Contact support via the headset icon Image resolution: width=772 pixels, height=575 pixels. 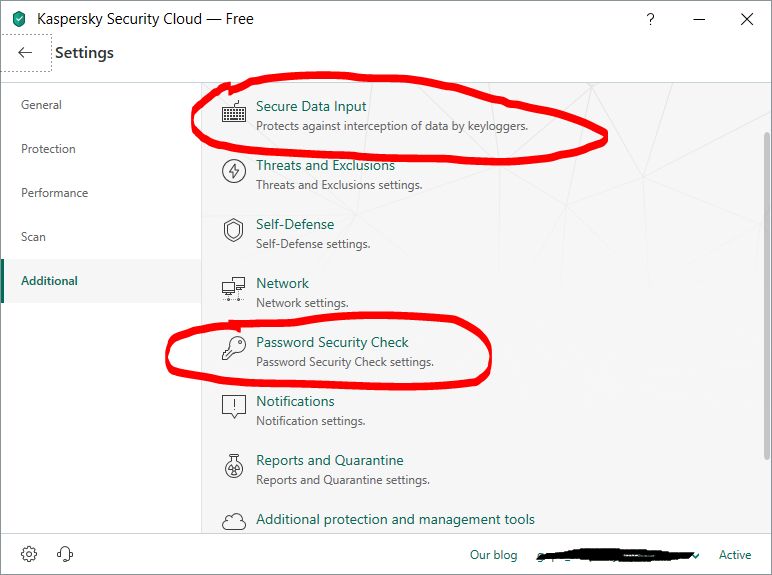(x=65, y=554)
